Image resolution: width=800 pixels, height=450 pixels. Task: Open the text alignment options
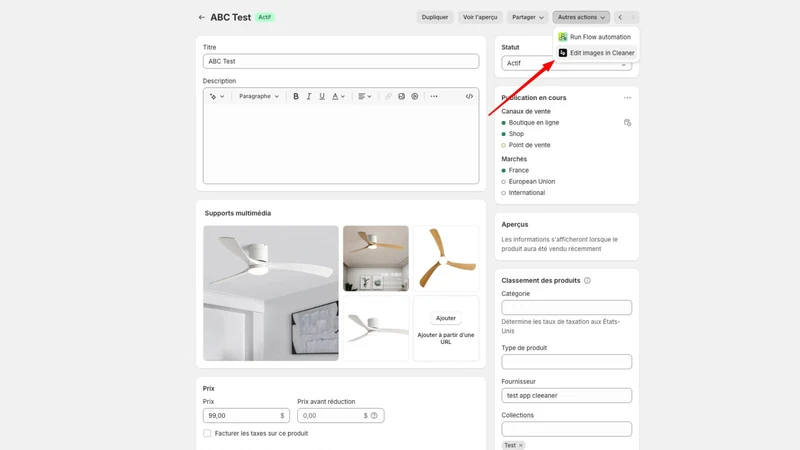click(x=364, y=96)
